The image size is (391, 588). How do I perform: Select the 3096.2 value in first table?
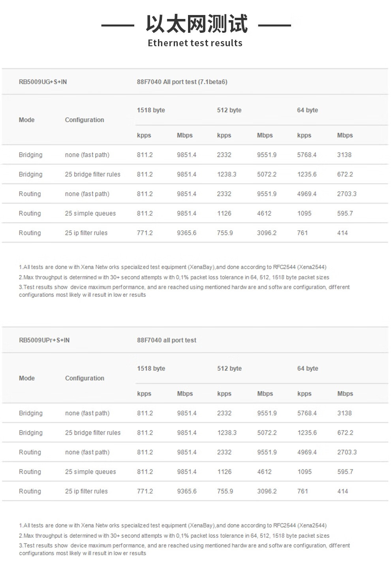[267, 233]
